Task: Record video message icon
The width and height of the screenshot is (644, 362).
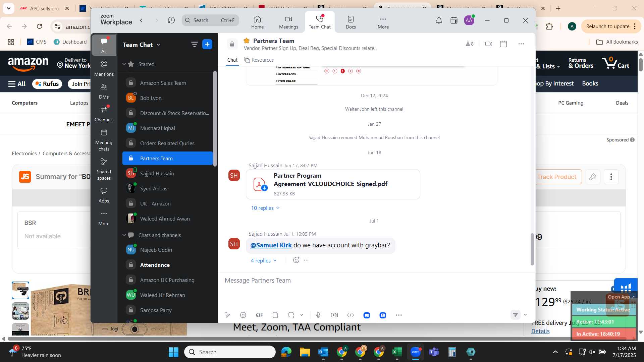Action: tap(334, 315)
